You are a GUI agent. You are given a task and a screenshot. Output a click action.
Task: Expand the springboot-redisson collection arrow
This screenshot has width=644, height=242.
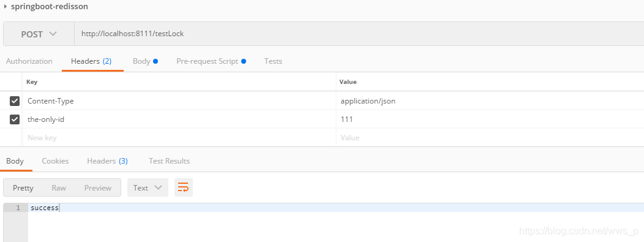pos(6,7)
